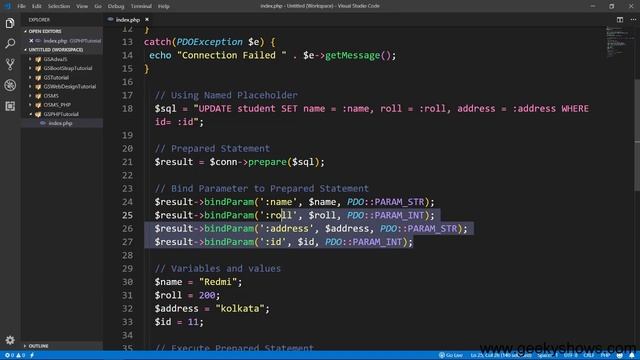Image resolution: width=640 pixels, height=360 pixels.
Task: Click the "kolkata" string on line 32
Action: [x=240, y=309]
